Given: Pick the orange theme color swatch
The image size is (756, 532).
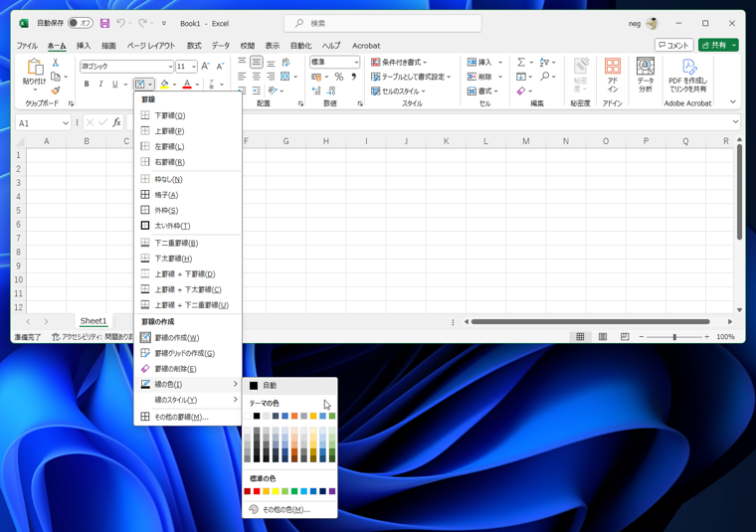Looking at the screenshot, I should point(294,416).
